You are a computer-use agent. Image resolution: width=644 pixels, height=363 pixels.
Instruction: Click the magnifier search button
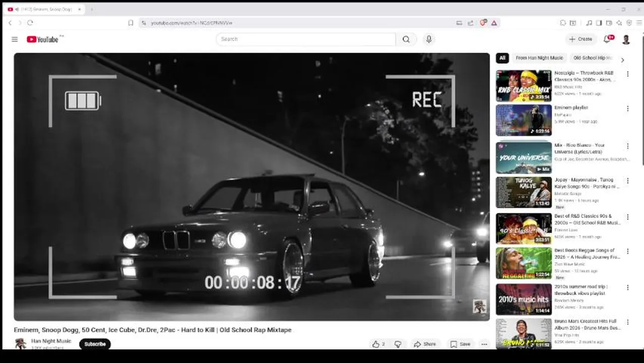pyautogui.click(x=406, y=39)
